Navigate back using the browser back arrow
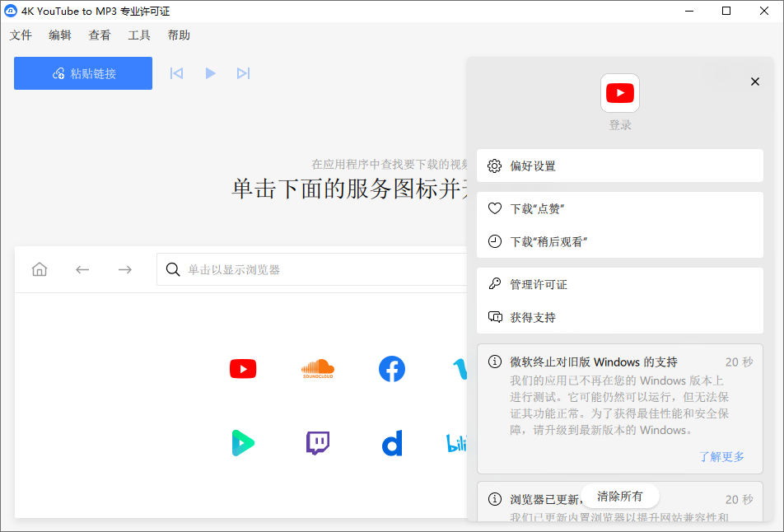Image resolution: width=784 pixels, height=532 pixels. click(x=82, y=269)
